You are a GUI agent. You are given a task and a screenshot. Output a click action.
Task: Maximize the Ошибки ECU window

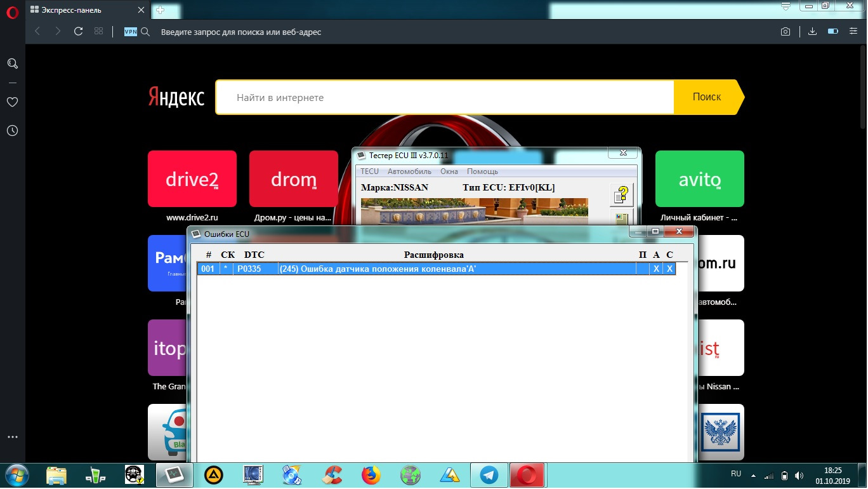tap(655, 232)
